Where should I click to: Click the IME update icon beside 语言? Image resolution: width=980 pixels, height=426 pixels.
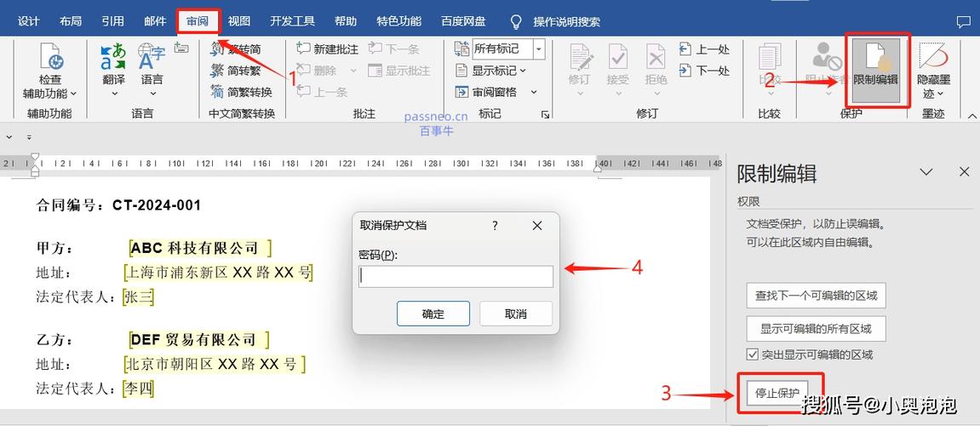181,48
